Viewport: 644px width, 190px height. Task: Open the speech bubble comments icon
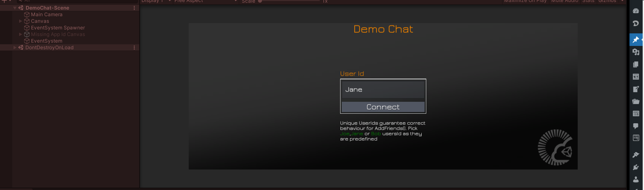pos(636,126)
